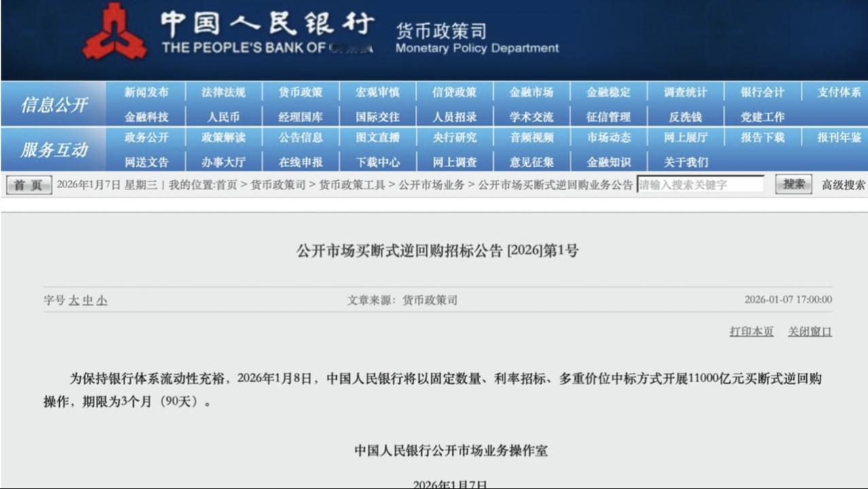Screen dimensions: 868x489
Task: Click inside the search keyword input box
Action: point(700,184)
